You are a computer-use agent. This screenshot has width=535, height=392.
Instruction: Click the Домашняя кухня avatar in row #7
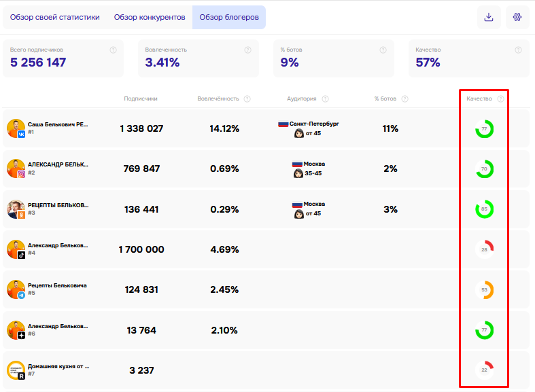coord(16,370)
